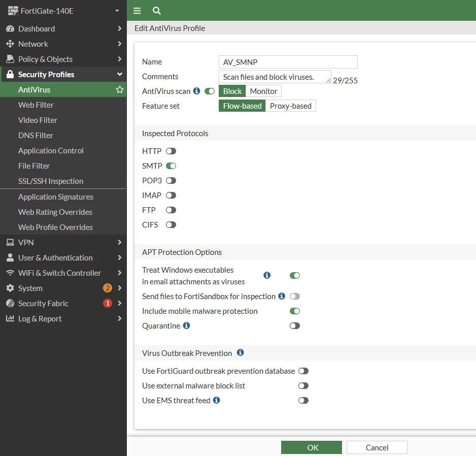Image resolution: width=476 pixels, height=456 pixels.
Task: Enable the Quarantine switch
Action: (295, 326)
